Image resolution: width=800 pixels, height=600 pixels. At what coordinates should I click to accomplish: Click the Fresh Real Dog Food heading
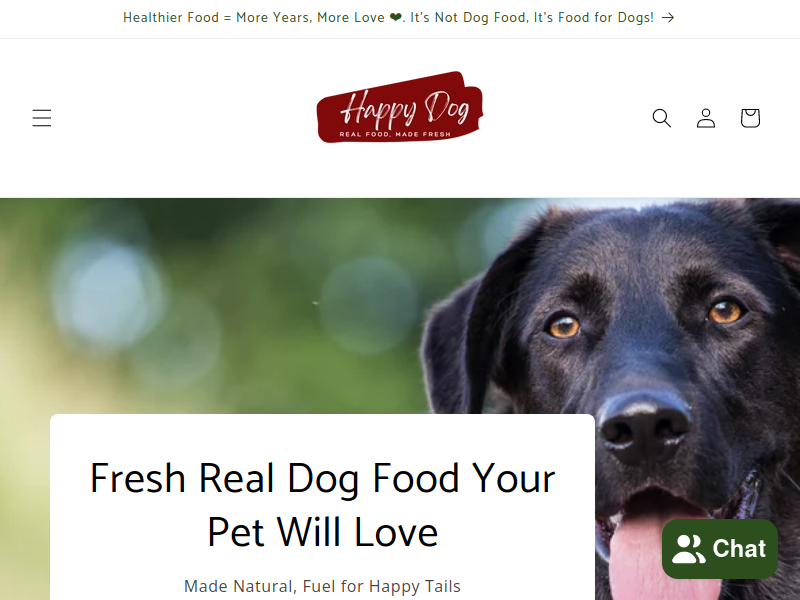[322, 505]
